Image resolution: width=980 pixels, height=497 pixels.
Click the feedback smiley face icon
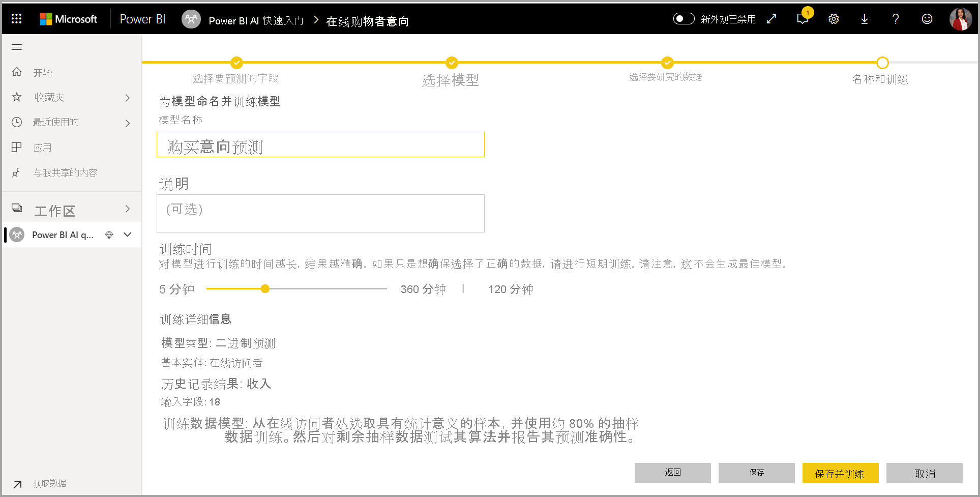pyautogui.click(x=927, y=19)
